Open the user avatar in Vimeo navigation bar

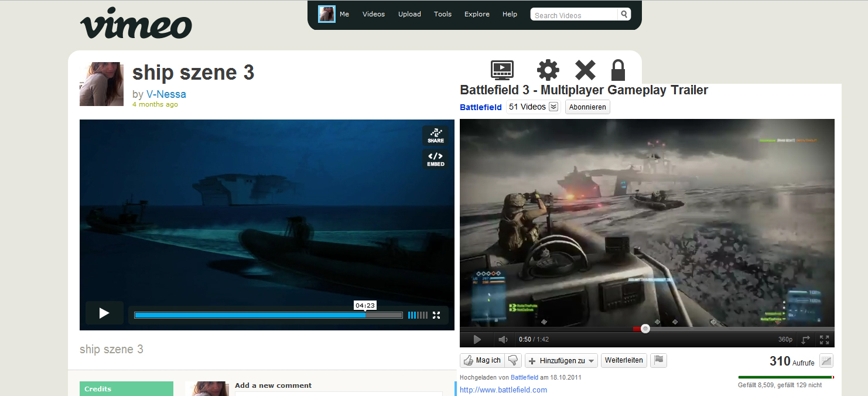click(x=326, y=14)
